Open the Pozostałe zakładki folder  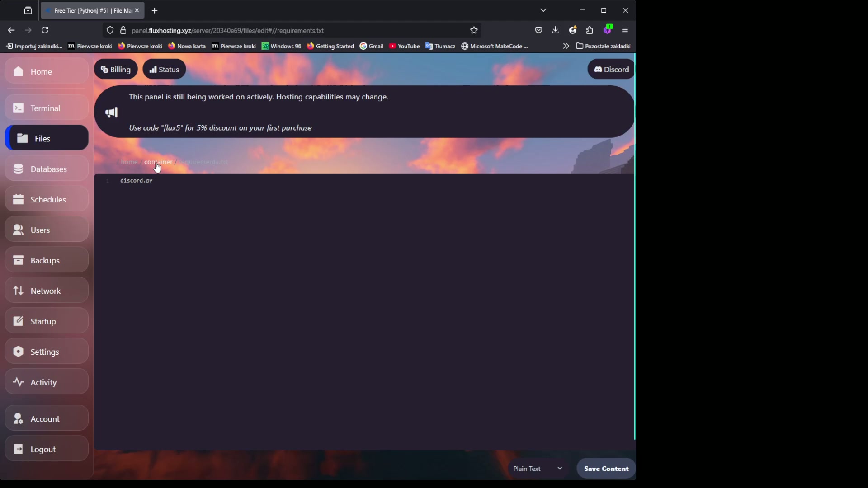603,46
